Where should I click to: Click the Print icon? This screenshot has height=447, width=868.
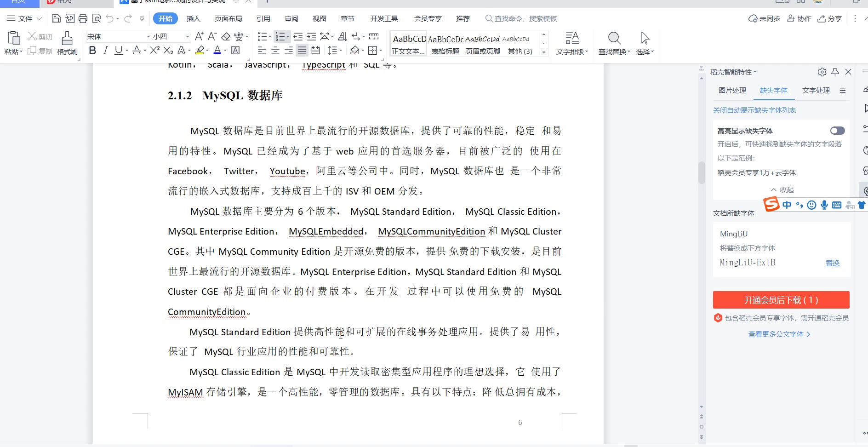pos(83,18)
